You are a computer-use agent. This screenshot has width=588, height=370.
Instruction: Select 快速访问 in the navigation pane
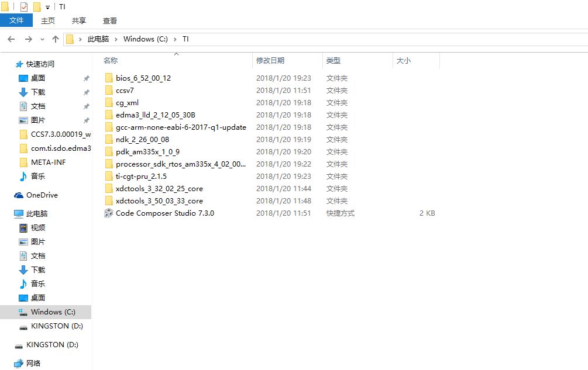(x=40, y=64)
